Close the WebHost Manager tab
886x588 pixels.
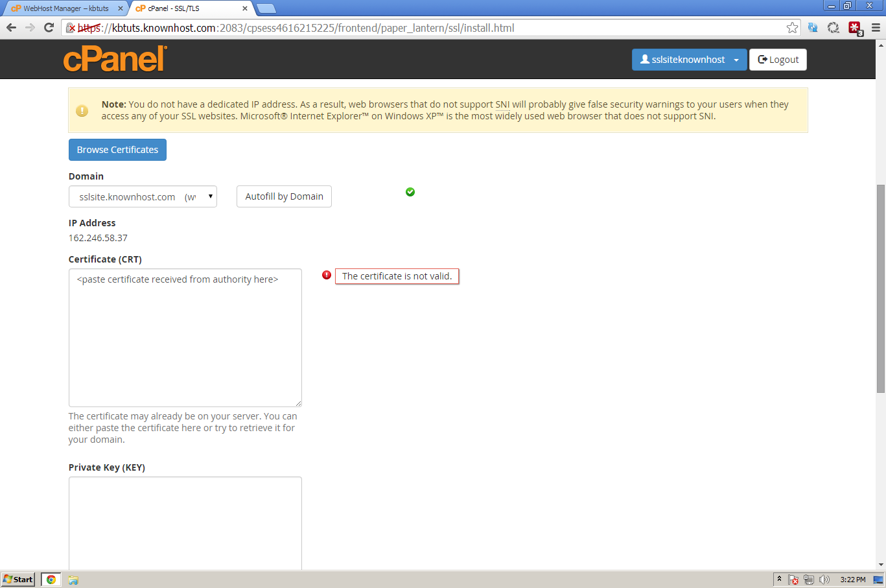pos(120,8)
